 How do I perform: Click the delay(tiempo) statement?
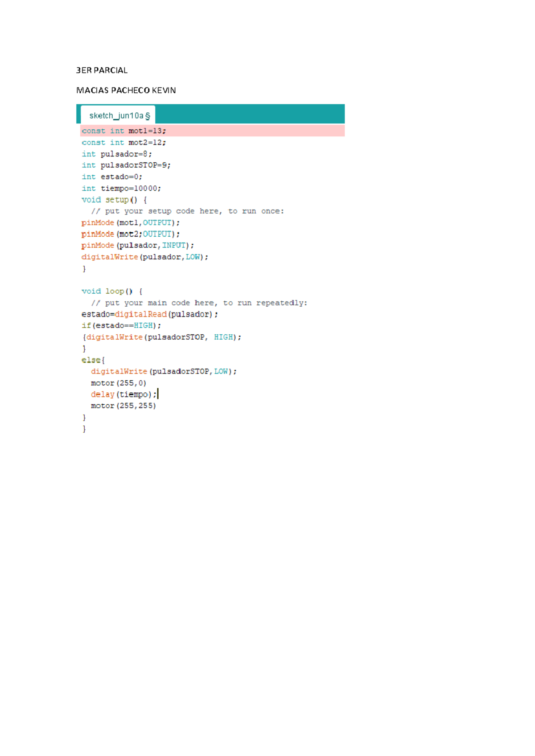pos(124,394)
